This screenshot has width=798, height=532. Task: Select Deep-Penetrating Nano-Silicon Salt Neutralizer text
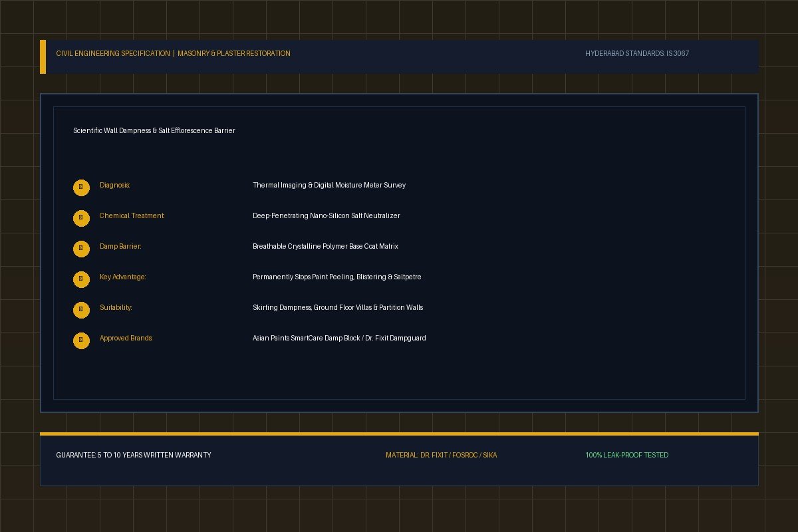(327, 216)
